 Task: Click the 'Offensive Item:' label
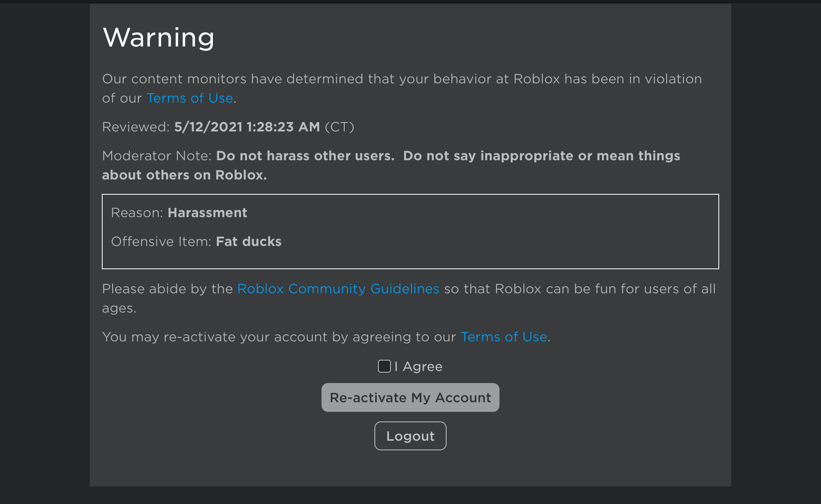pyautogui.click(x=161, y=242)
